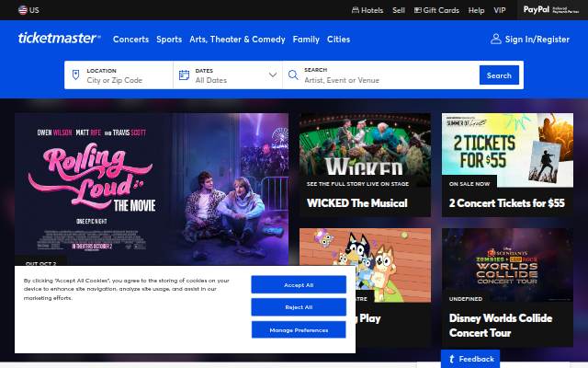Open the Feedback tab
The image size is (588, 368).
(x=470, y=359)
